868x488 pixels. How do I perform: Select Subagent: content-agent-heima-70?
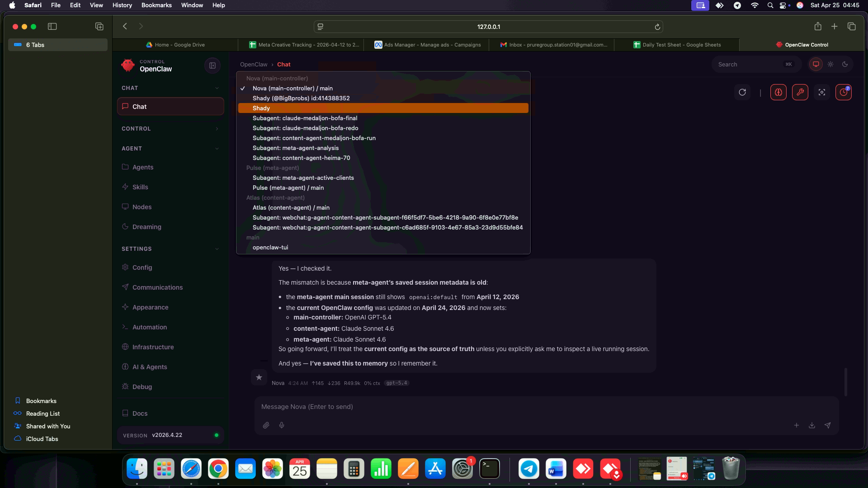(x=383, y=158)
